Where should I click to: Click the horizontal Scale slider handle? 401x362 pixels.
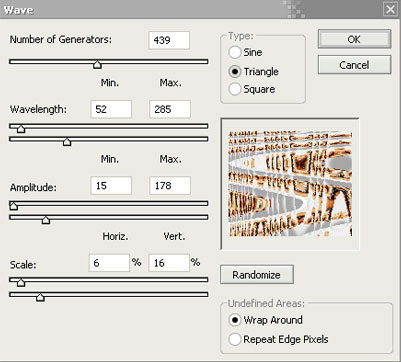click(x=21, y=282)
